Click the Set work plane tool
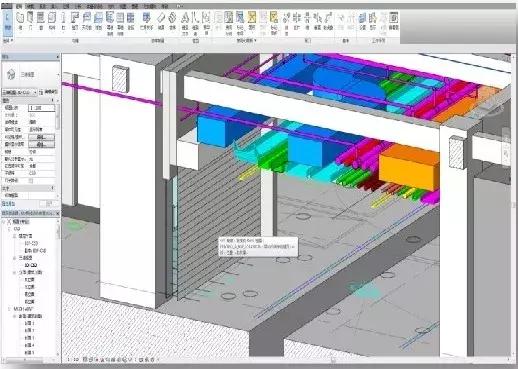This screenshot has height=369, width=518. pos(363,21)
